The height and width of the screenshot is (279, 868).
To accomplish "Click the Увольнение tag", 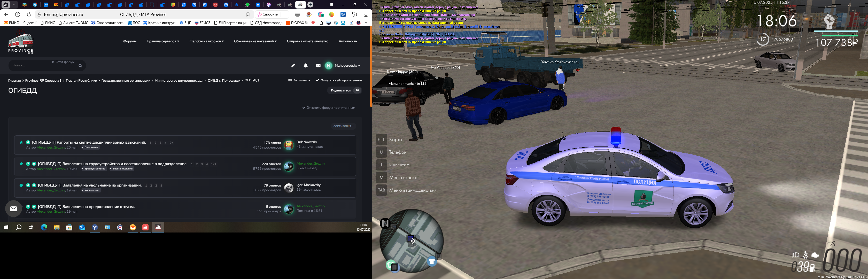I will [x=91, y=190].
